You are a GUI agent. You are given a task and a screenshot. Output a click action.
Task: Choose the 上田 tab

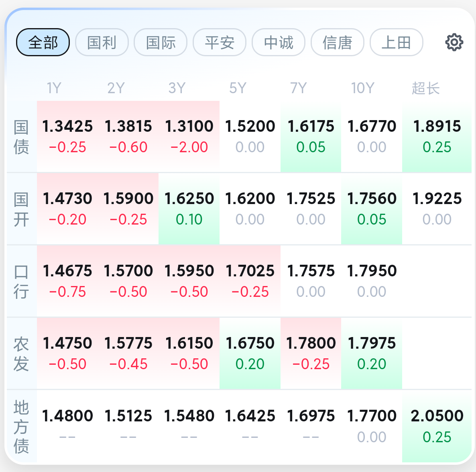[396, 42]
